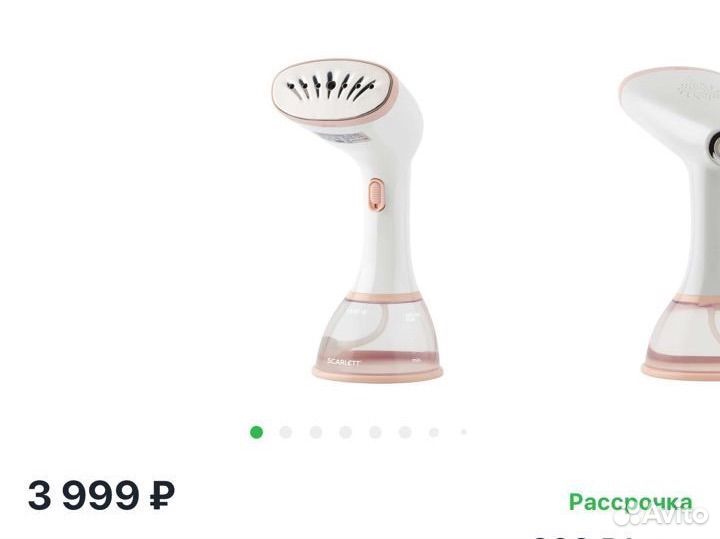Click the transparent water tank base
The height and width of the screenshot is (539, 720).
point(377,337)
